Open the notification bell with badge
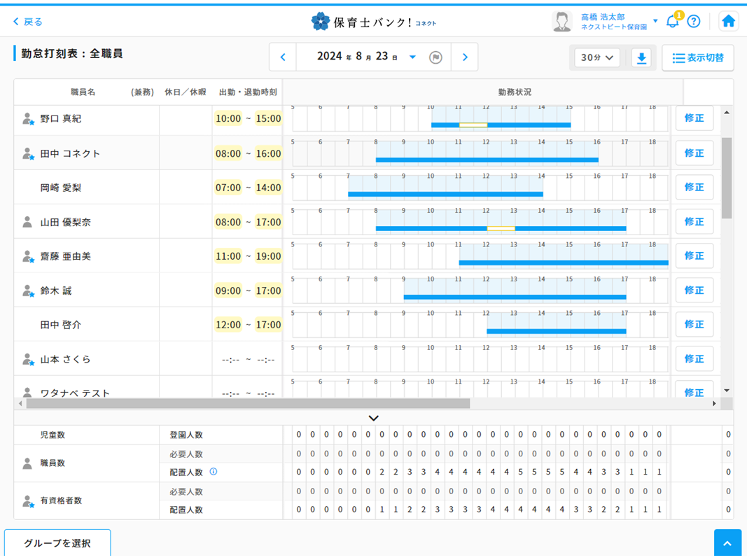Viewport: 747px width, 560px height. 673,21
